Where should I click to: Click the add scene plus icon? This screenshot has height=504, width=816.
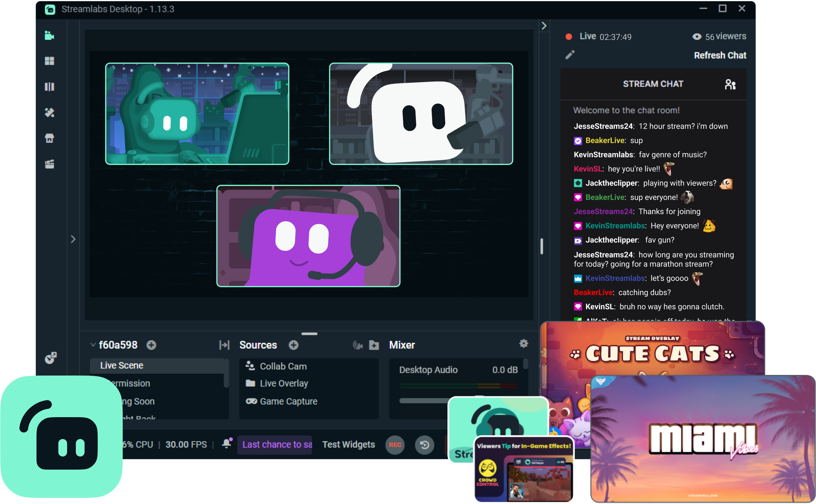(x=152, y=345)
